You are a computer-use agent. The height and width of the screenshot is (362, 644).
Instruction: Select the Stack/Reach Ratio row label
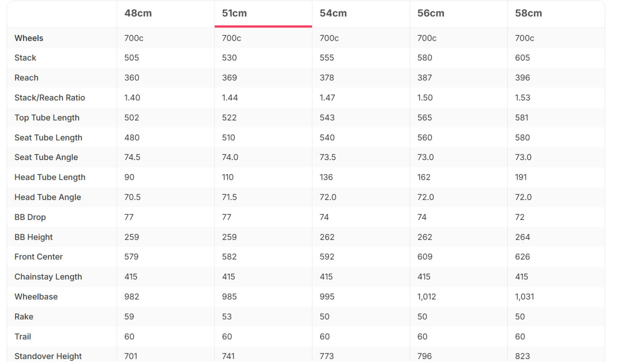click(x=50, y=98)
